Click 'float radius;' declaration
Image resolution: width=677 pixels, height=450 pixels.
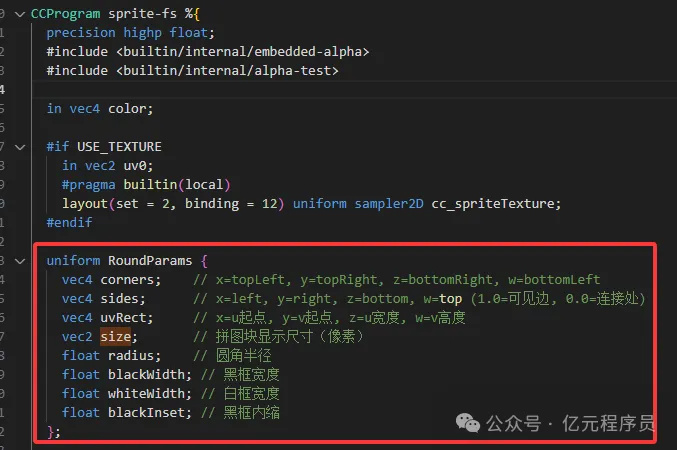(x=111, y=356)
